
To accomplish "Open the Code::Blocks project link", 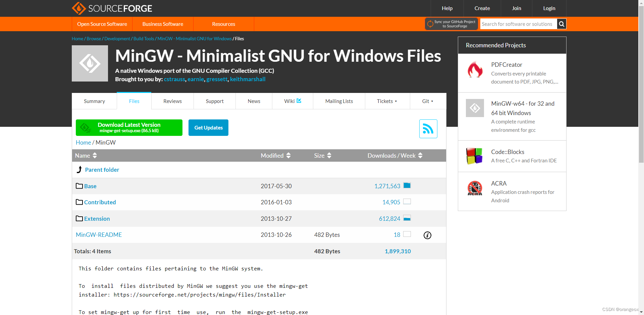I will (x=507, y=152).
